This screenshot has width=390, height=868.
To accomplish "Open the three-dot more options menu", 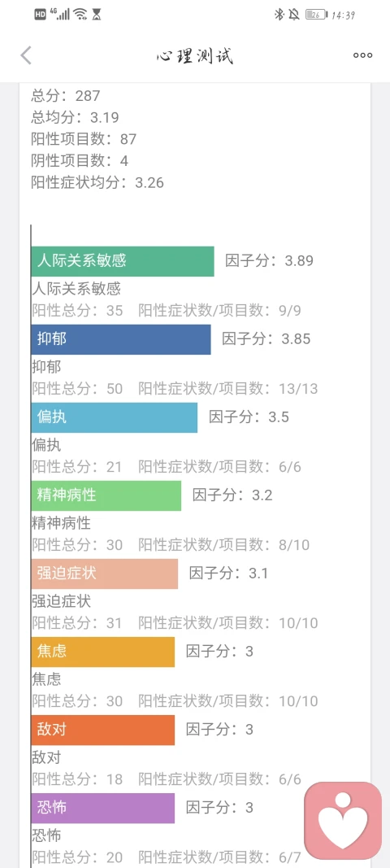I will point(363,55).
